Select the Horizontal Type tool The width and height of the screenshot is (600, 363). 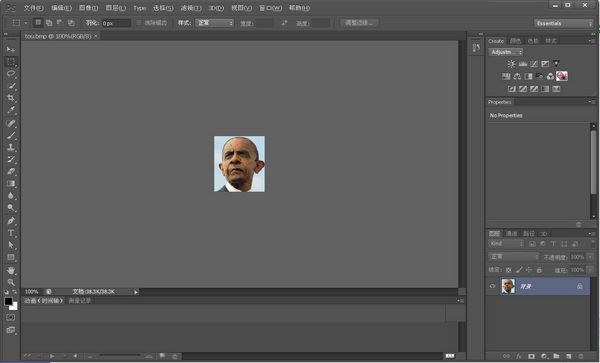(11, 233)
